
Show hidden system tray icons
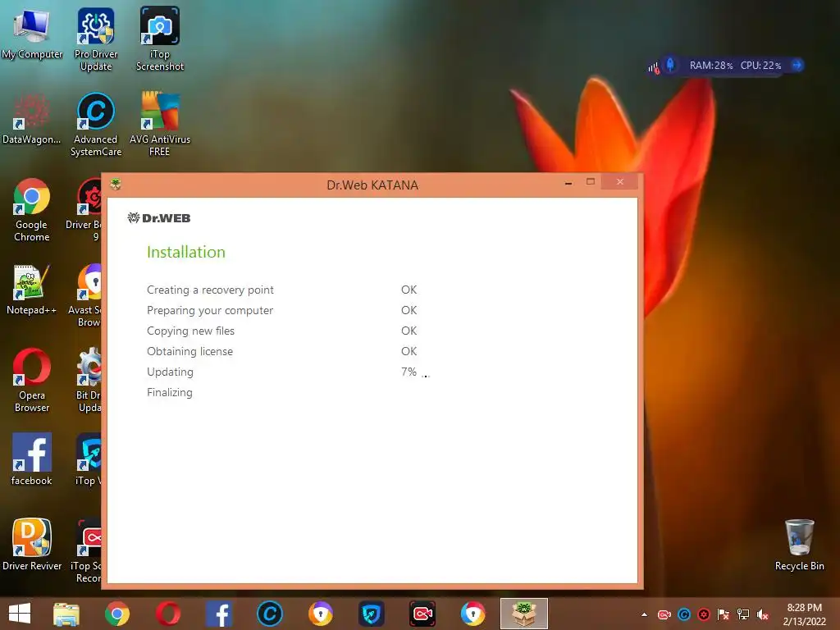(645, 615)
